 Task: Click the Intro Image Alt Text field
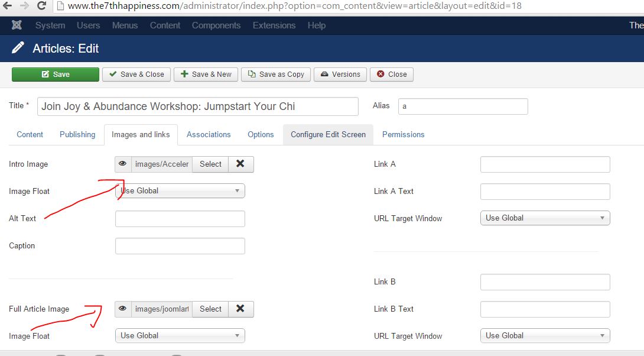coord(180,219)
